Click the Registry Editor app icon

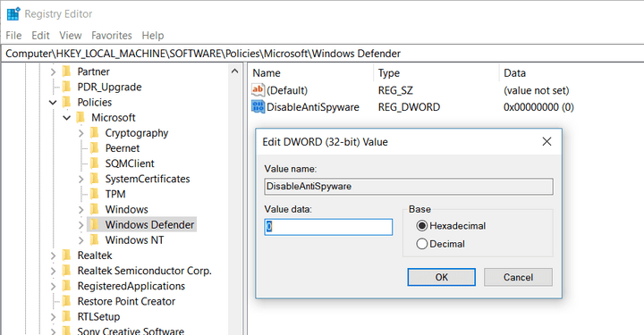(13, 13)
